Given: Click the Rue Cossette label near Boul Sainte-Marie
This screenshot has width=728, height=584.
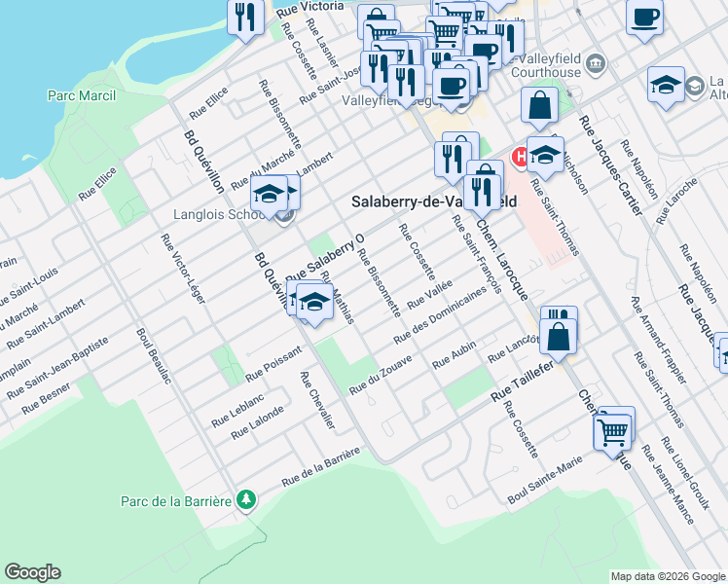Looking at the screenshot, I should (521, 429).
